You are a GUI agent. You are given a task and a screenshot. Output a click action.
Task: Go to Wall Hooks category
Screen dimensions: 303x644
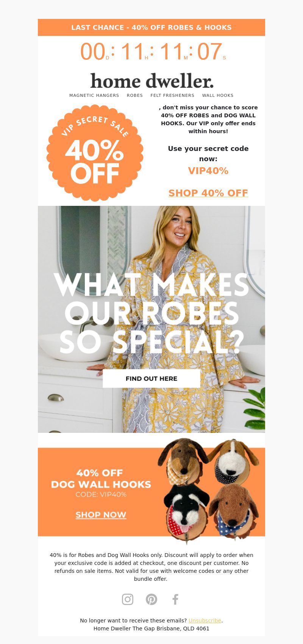pyautogui.click(x=218, y=95)
